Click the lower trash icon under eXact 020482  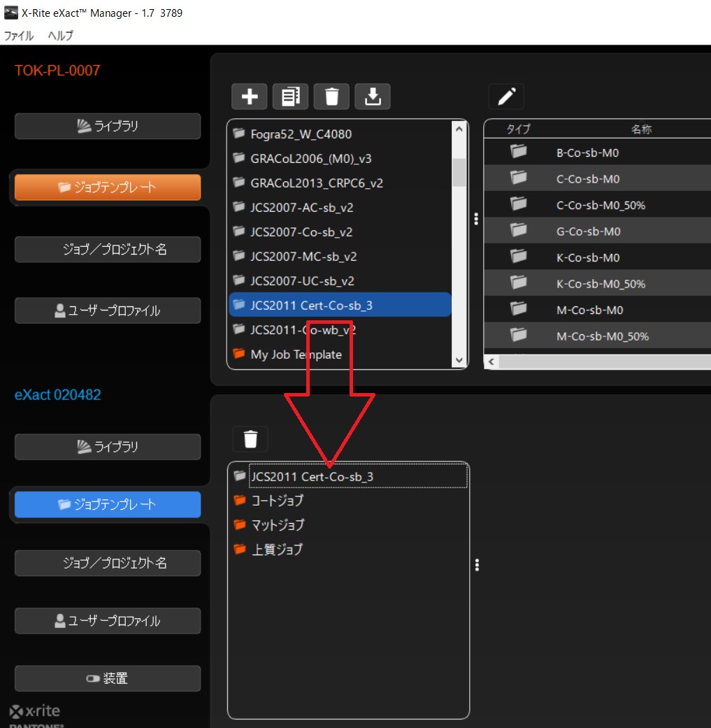tap(250, 438)
